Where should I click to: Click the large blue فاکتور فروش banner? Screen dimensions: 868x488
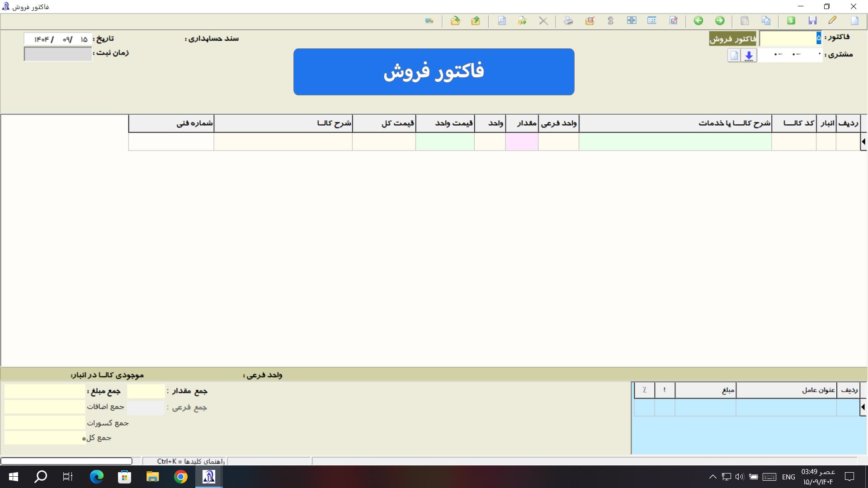pyautogui.click(x=434, y=72)
